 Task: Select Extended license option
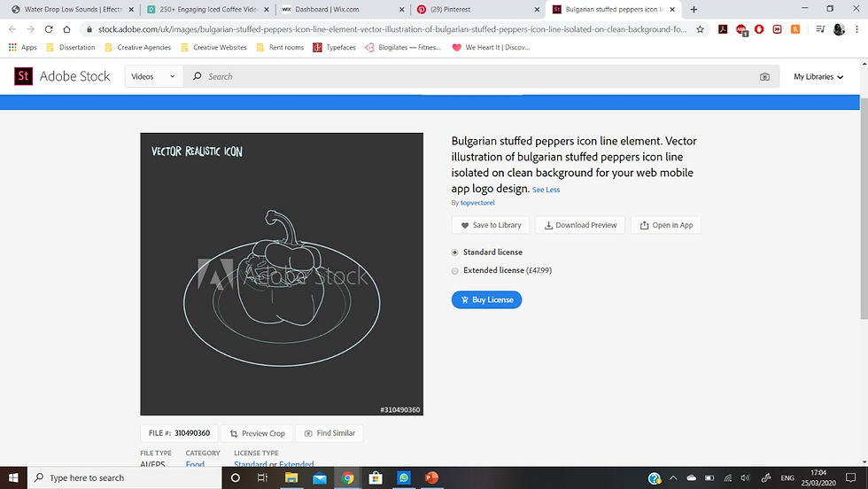(x=455, y=271)
